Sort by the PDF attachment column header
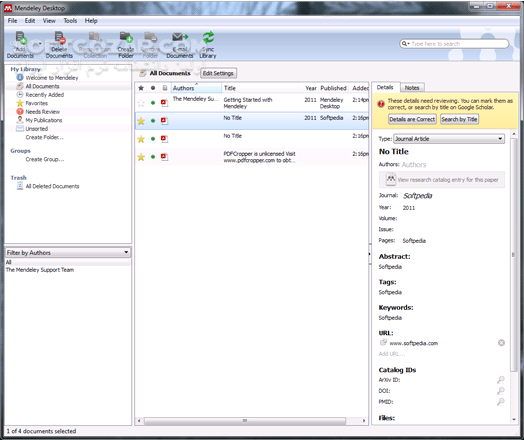Screen dimensions: 524x440 165,88
